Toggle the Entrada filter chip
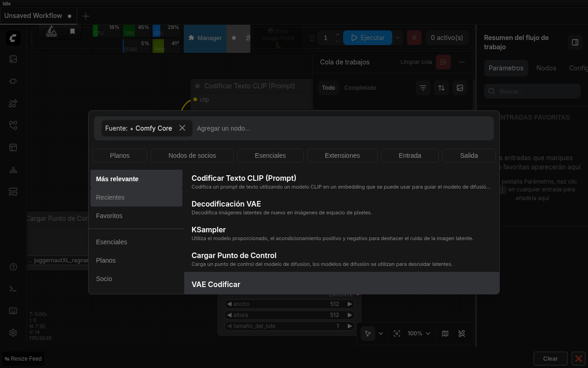 [x=410, y=155]
